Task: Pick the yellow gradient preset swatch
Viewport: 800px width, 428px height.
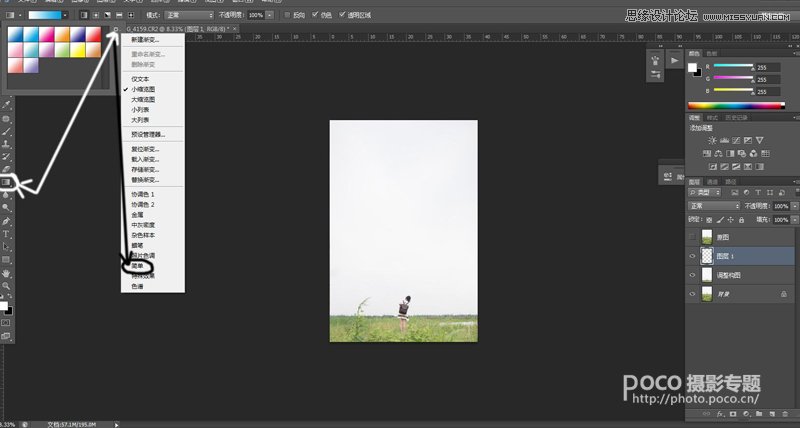Action: point(78,50)
